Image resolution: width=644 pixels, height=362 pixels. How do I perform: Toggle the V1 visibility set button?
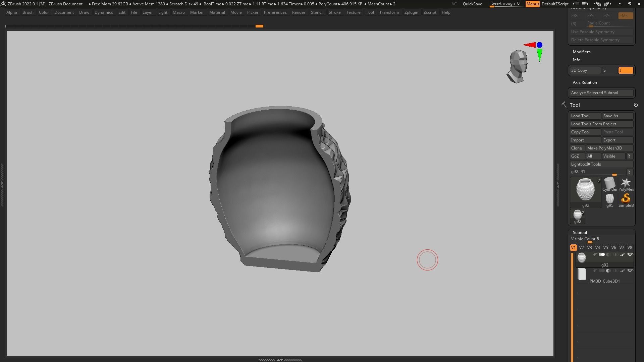click(573, 248)
